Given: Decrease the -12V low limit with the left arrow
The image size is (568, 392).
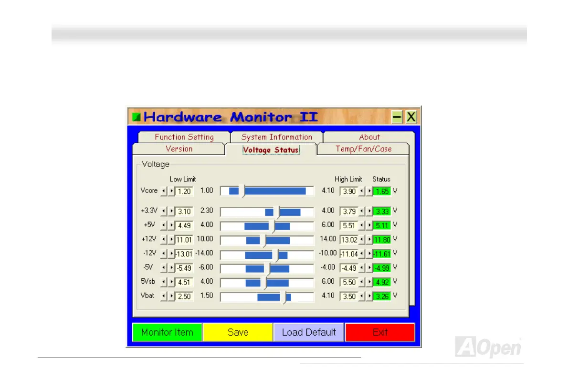Looking at the screenshot, I should tap(164, 254).
